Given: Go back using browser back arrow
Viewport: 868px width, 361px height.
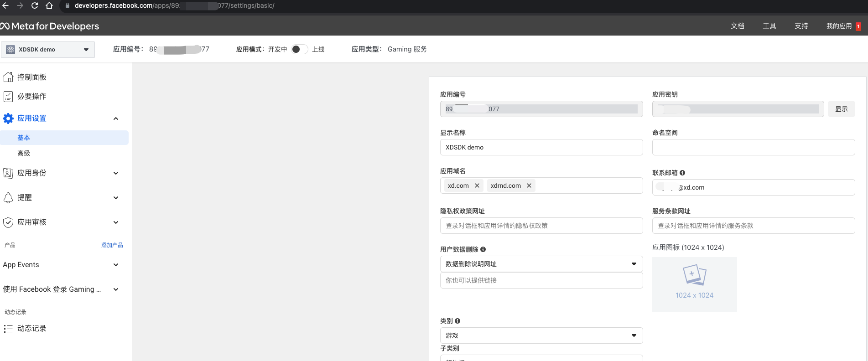Looking at the screenshot, I should [x=5, y=5].
